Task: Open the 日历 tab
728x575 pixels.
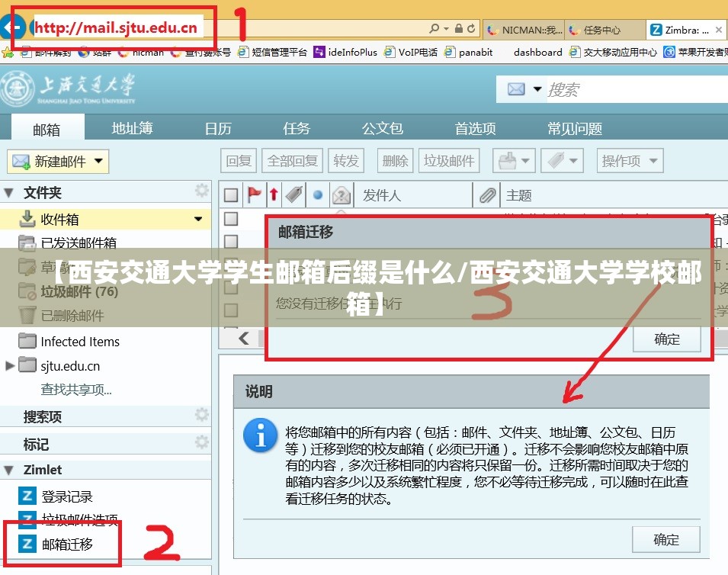Action: 218,128
